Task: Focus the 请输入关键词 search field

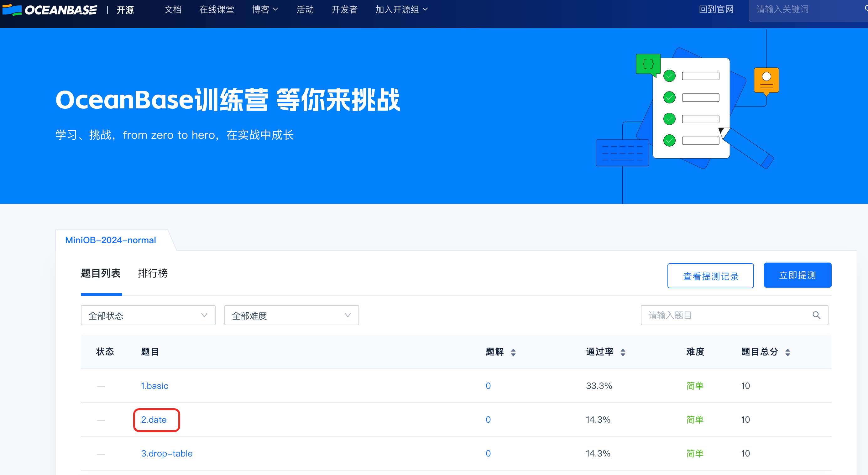Action: point(808,10)
